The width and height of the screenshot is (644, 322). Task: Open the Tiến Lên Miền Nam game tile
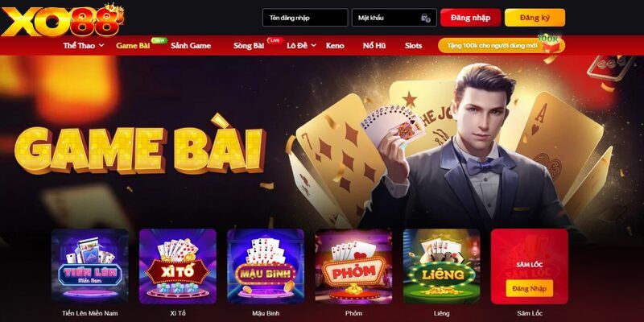(x=90, y=266)
